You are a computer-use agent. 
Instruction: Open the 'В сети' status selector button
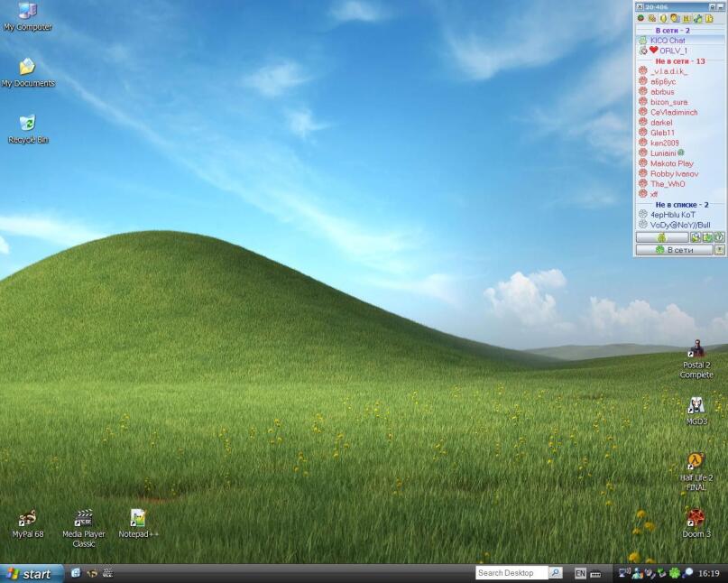pos(674,250)
